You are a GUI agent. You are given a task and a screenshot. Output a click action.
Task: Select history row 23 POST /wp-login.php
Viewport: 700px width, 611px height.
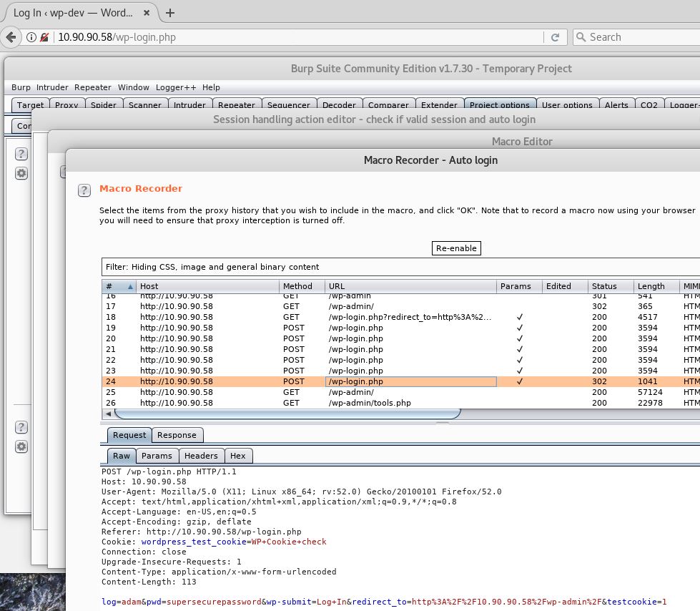[x=400, y=371]
